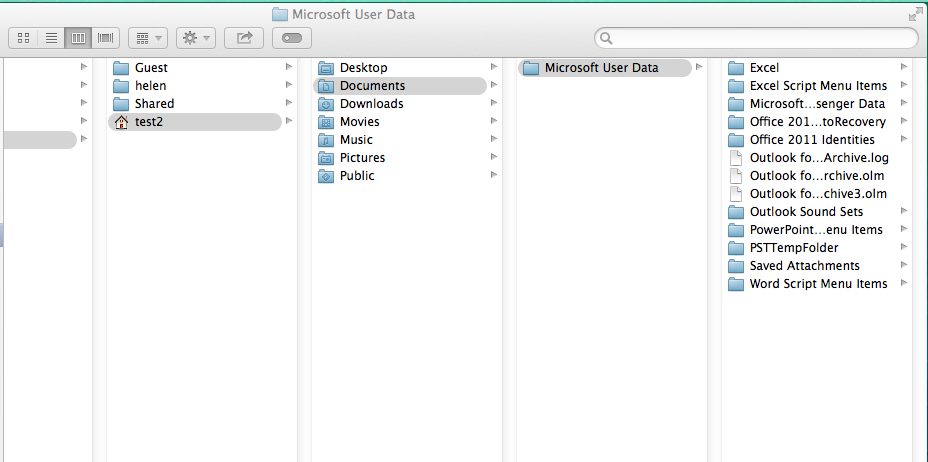This screenshot has height=462, width=928.
Task: Click the Music folder name
Action: [356, 140]
